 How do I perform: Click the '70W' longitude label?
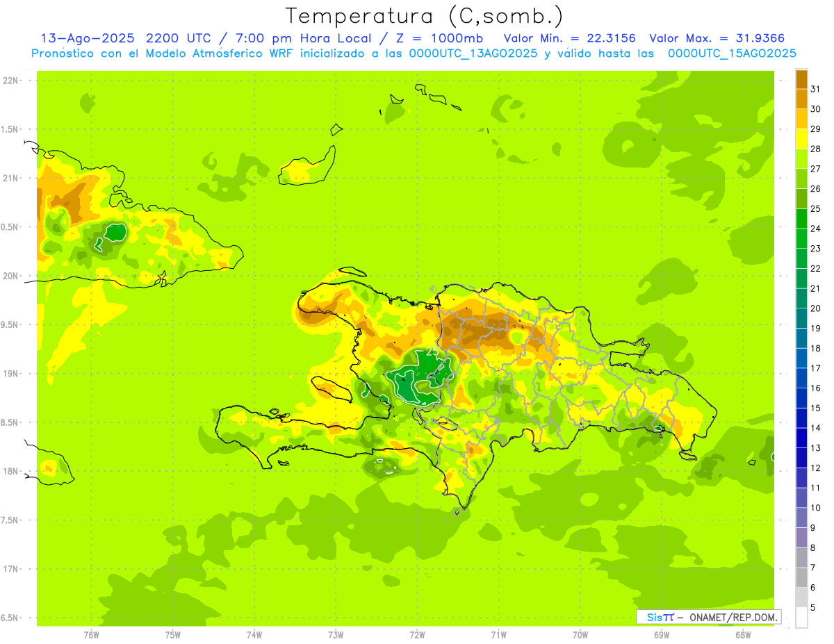580,635
